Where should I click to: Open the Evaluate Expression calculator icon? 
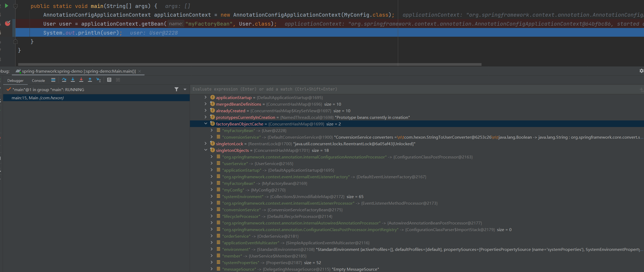click(x=109, y=80)
